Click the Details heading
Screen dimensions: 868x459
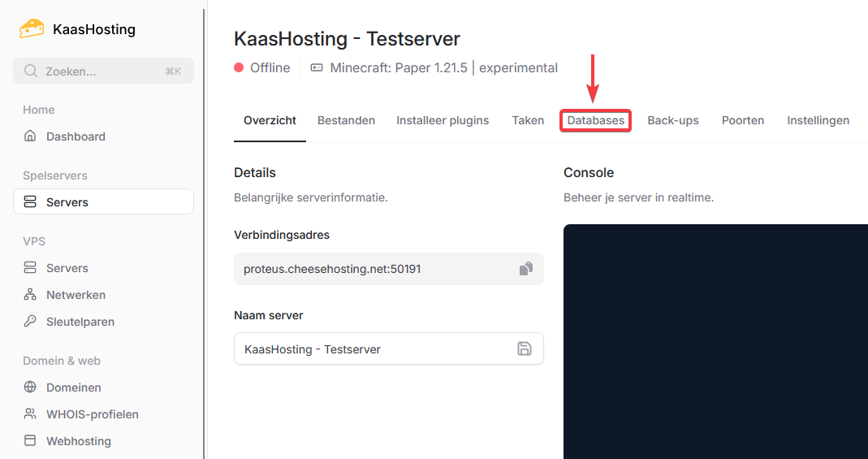pyautogui.click(x=255, y=172)
